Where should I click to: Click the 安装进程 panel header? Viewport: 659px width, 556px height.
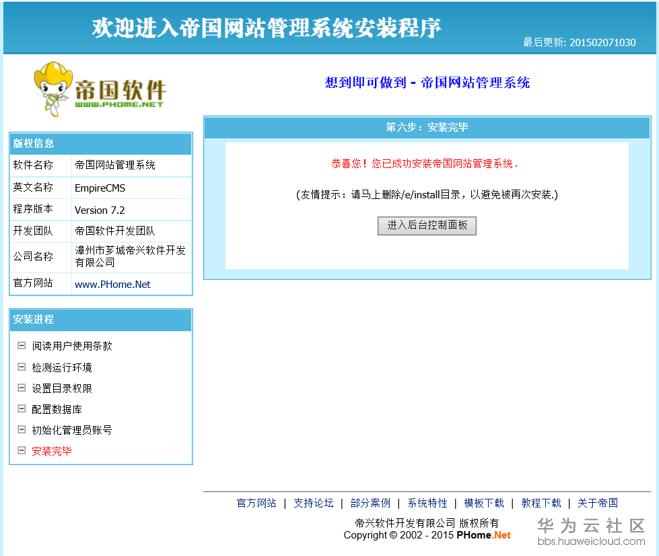tap(100, 319)
